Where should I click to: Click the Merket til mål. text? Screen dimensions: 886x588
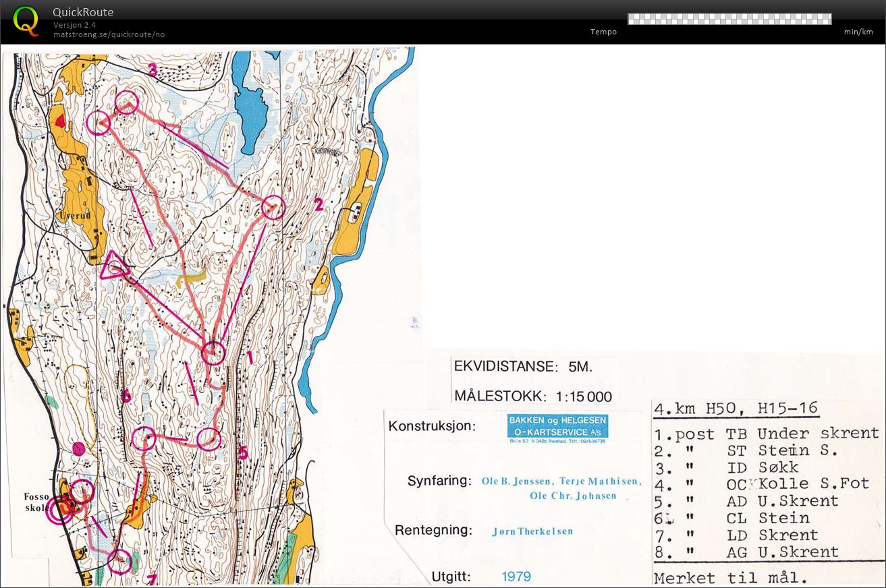730,578
